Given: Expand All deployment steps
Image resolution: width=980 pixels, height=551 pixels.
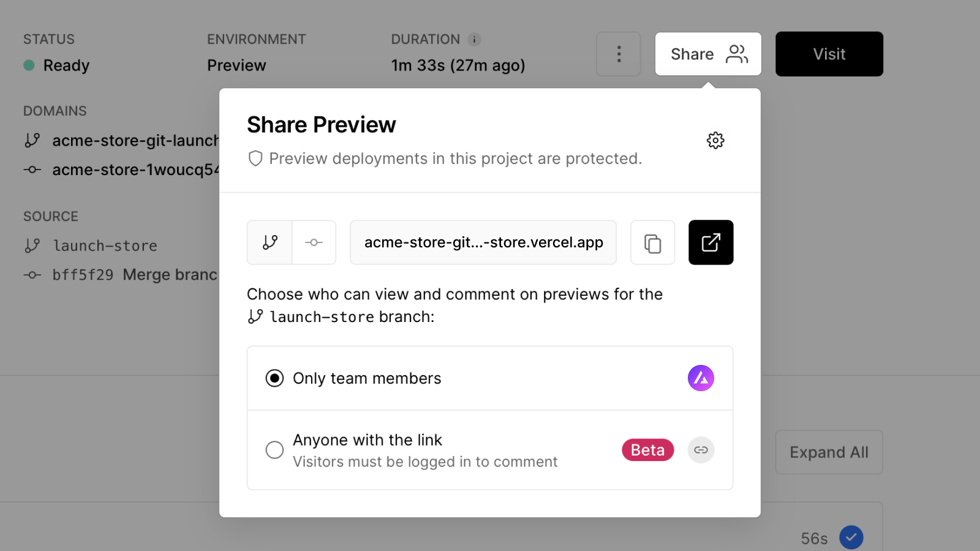Looking at the screenshot, I should (829, 452).
